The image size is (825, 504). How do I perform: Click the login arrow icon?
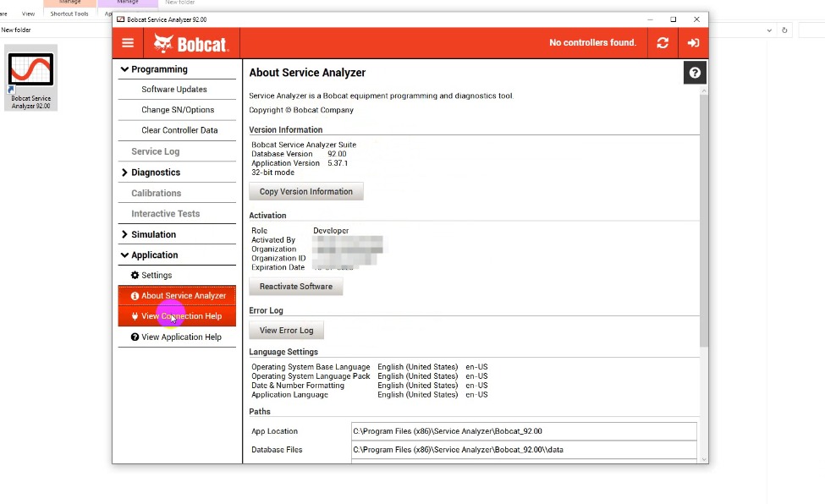693,42
